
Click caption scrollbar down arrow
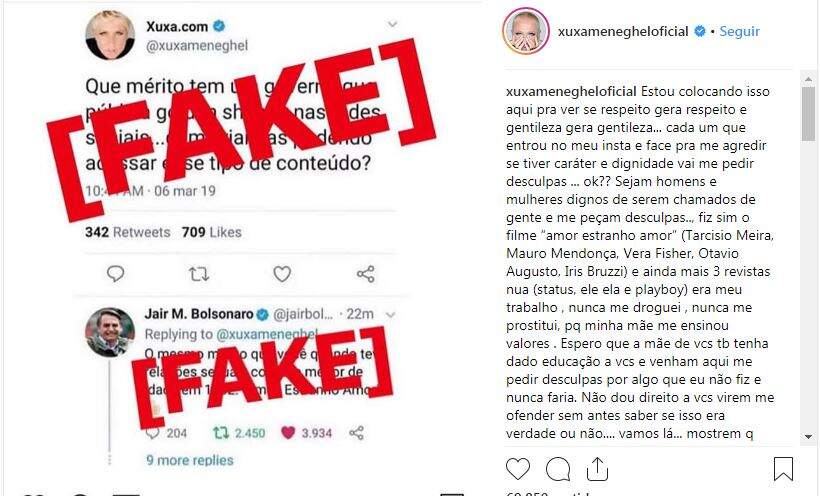click(808, 437)
